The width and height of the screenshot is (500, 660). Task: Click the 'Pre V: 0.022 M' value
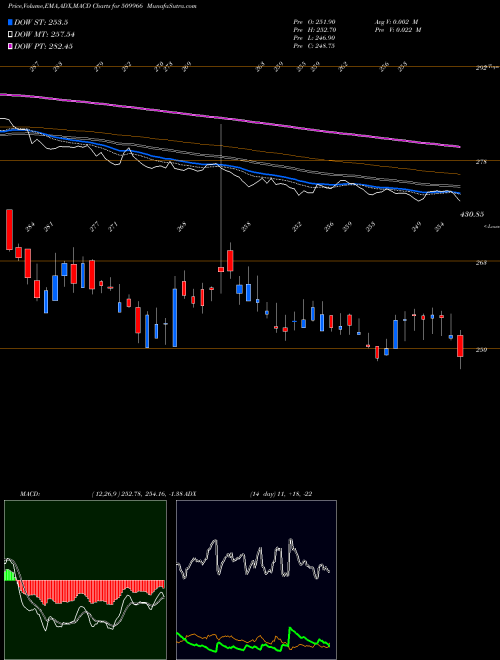pos(397,30)
